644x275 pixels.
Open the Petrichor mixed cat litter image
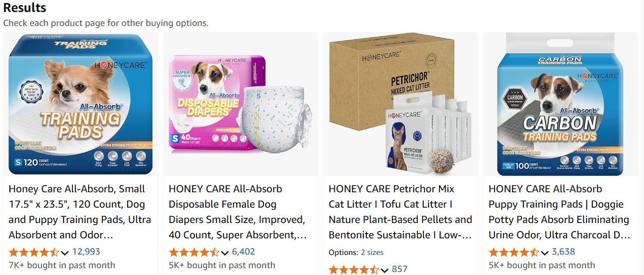coord(400,104)
